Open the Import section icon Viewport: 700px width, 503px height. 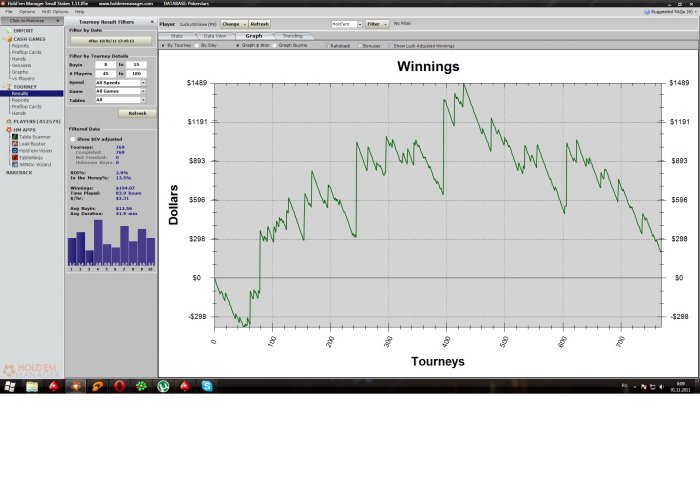[x=8, y=31]
